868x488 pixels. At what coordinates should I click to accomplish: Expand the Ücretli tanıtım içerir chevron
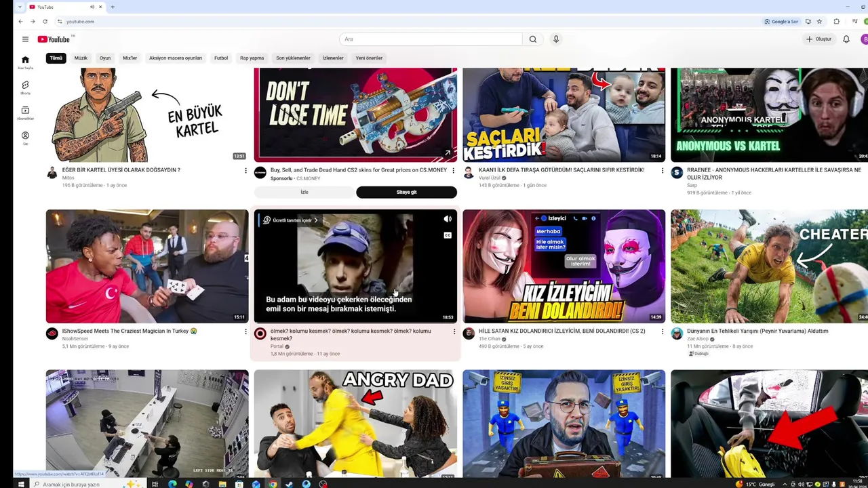pos(316,220)
